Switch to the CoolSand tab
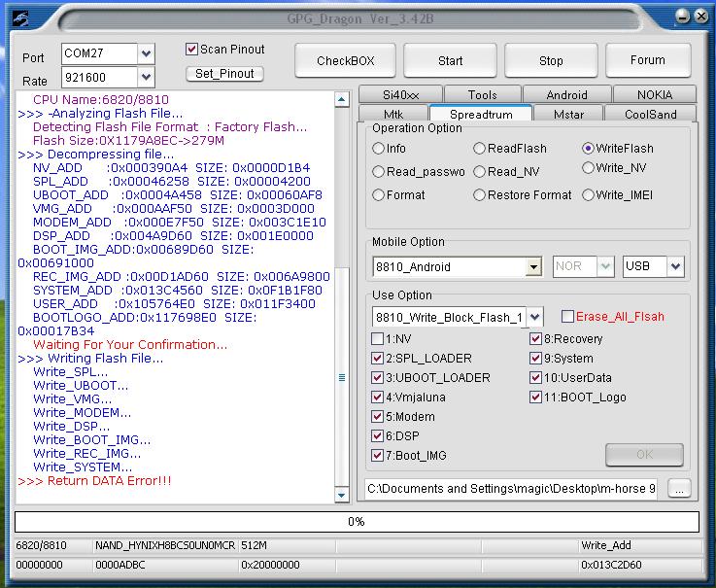 click(x=650, y=114)
